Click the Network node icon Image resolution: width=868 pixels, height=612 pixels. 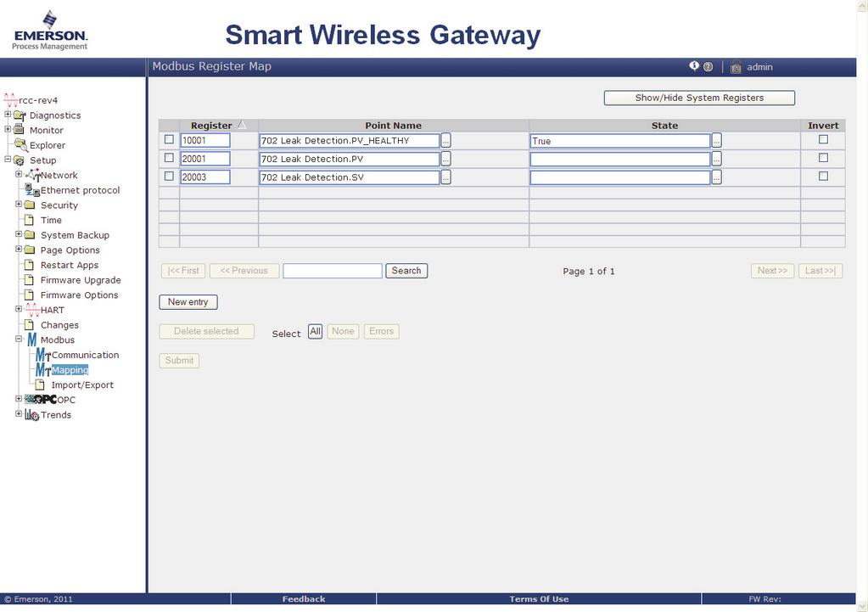(x=32, y=175)
